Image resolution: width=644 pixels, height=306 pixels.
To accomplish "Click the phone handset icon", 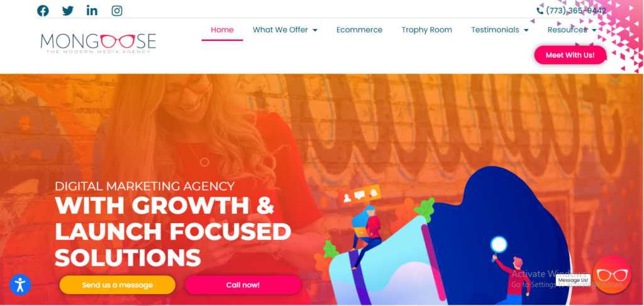I will [x=540, y=11].
